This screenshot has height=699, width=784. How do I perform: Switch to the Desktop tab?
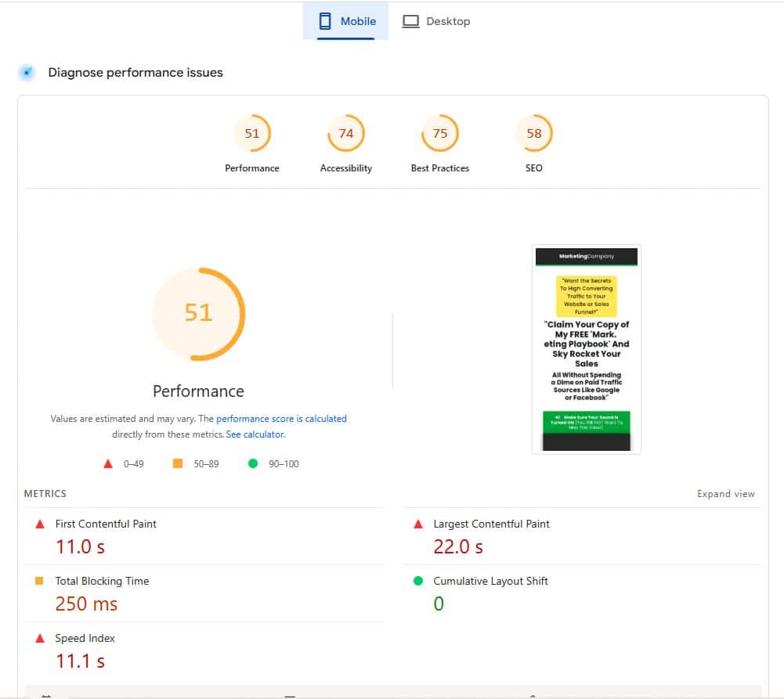436,21
